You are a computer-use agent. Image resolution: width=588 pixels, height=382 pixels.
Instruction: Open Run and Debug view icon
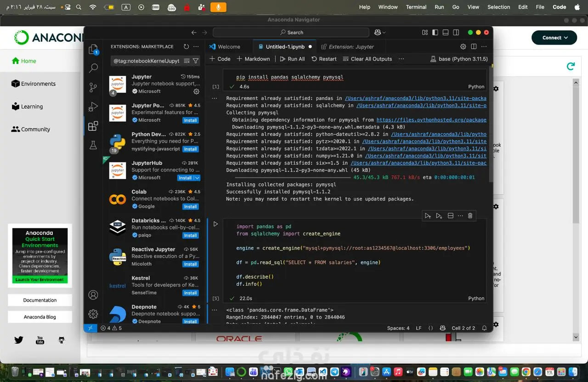93,107
